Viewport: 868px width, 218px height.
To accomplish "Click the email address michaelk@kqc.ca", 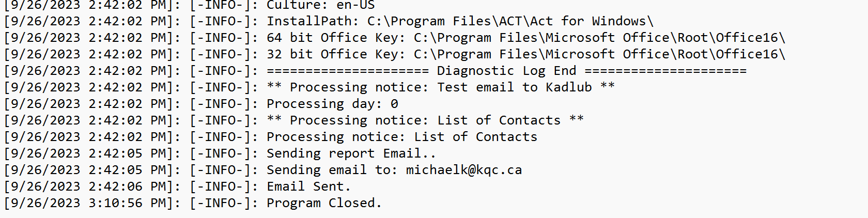I will coord(464,170).
